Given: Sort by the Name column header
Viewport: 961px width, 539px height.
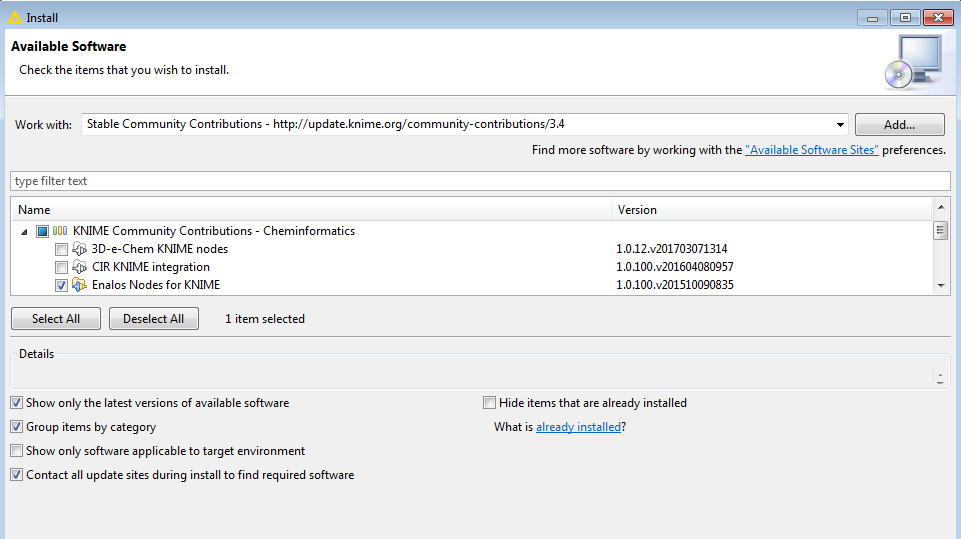Looking at the screenshot, I should [311, 210].
